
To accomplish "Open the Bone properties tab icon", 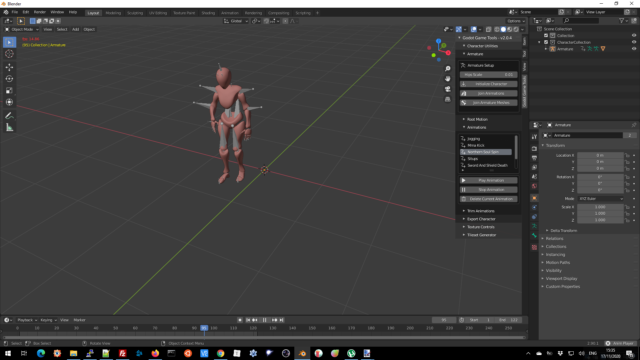I will point(534,236).
